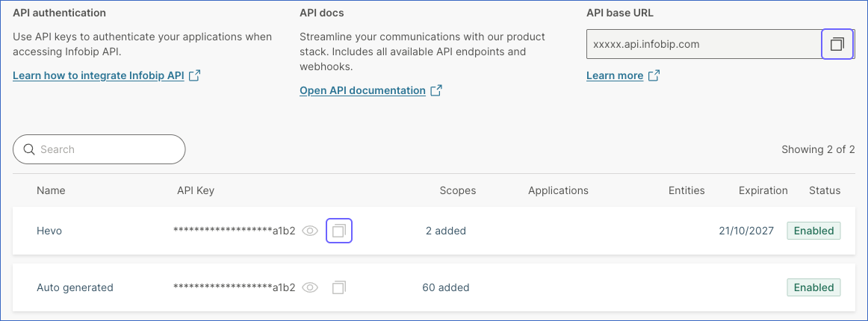Click the Status column header
The height and width of the screenshot is (321, 868).
825,190
